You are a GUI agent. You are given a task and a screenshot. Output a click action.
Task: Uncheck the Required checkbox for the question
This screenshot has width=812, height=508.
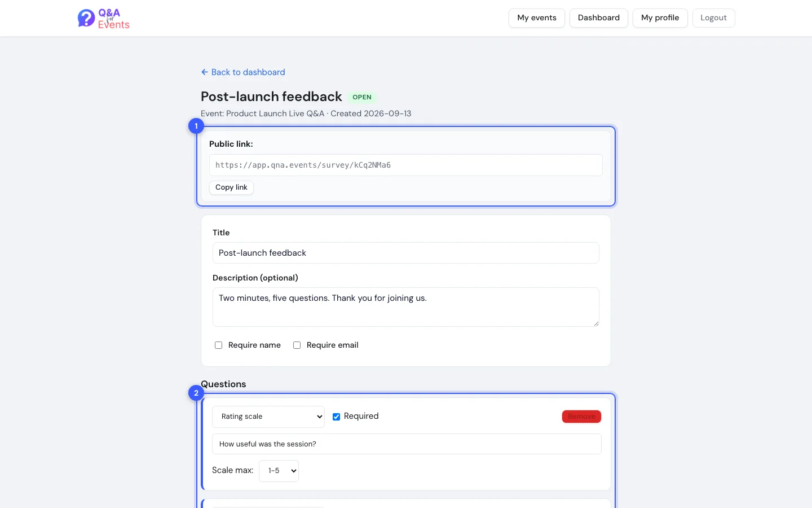coord(336,417)
